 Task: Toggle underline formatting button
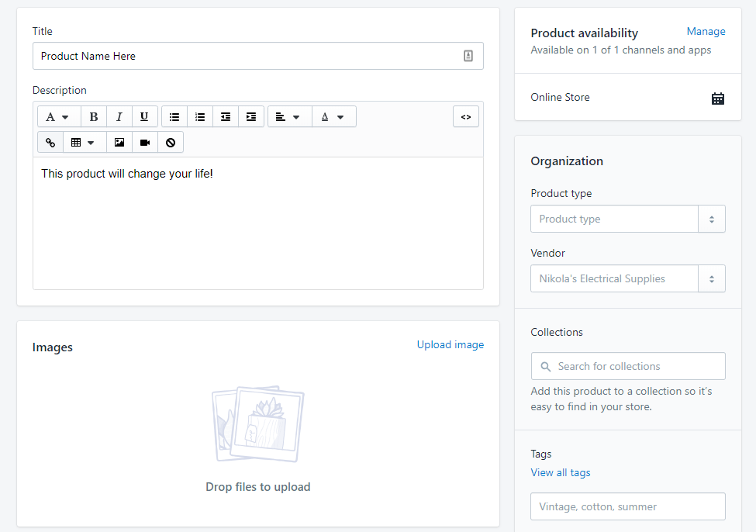point(144,117)
